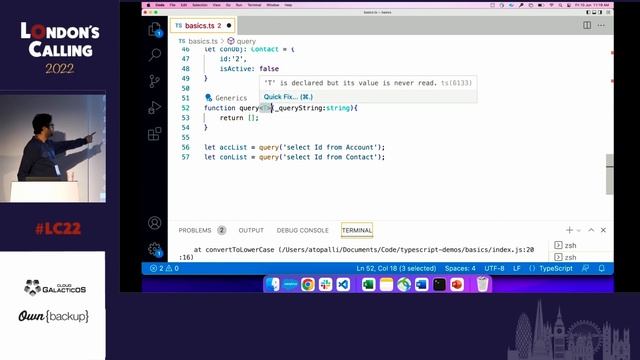Open Slack from the dock
The image size is (640, 360).
pyautogui.click(x=325, y=284)
